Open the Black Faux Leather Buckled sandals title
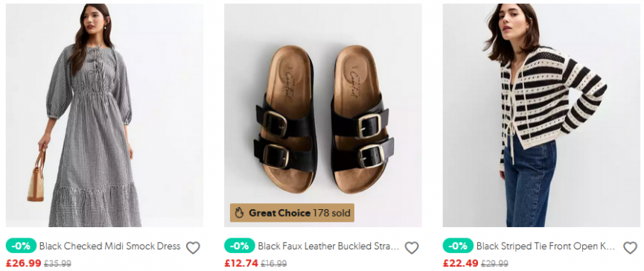644x271 pixels. [x=328, y=246]
